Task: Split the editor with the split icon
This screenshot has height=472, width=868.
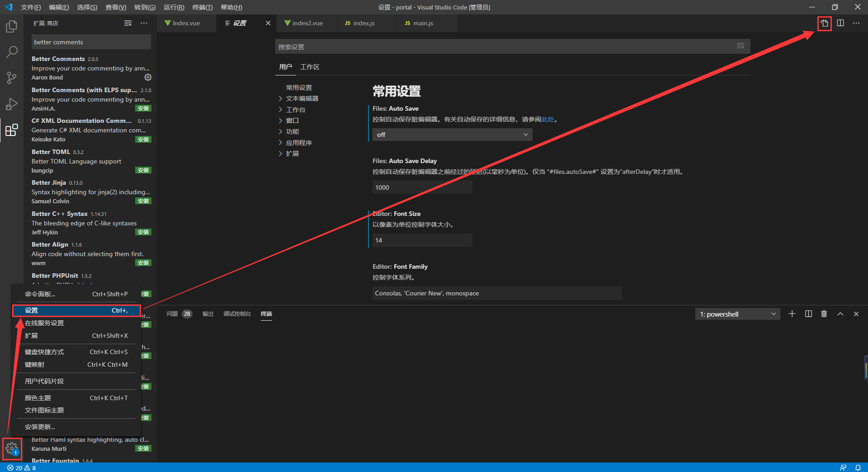Action: click(840, 23)
